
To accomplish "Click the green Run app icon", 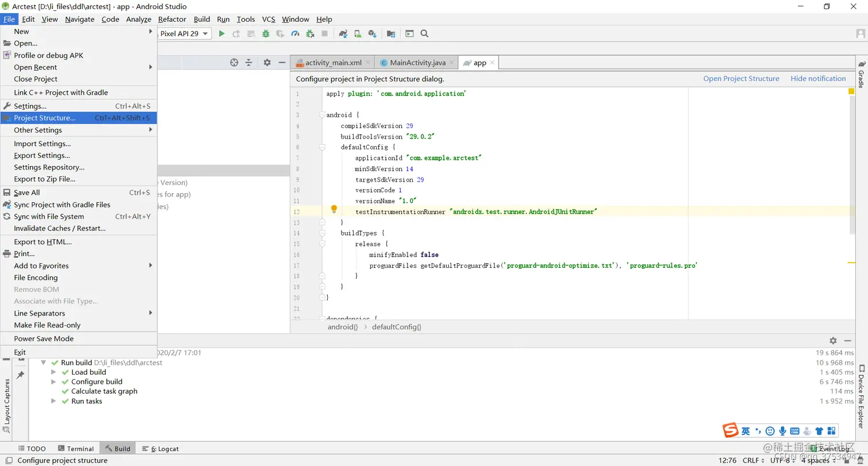I will 222,34.
